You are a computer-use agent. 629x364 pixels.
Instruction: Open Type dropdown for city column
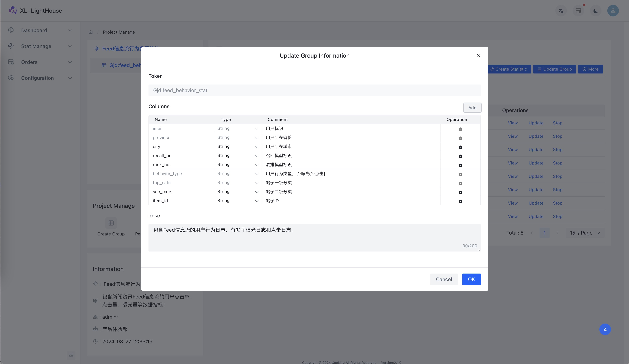pos(238,146)
